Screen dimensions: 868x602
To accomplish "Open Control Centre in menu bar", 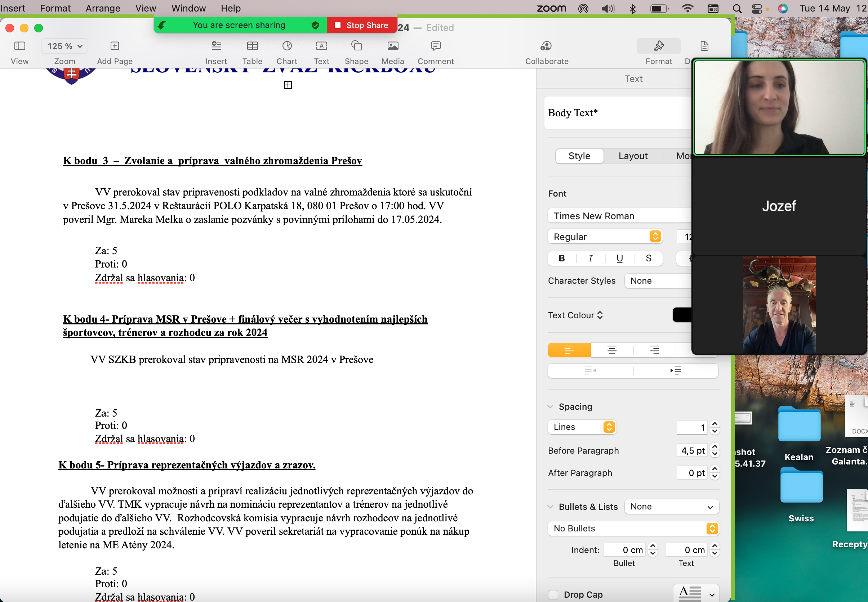I will (x=757, y=8).
